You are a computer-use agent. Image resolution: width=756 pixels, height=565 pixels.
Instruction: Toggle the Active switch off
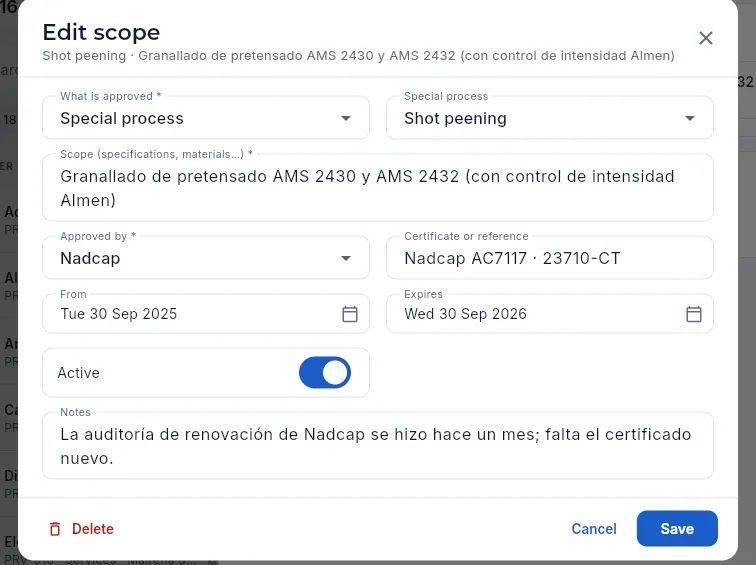tap(324, 373)
